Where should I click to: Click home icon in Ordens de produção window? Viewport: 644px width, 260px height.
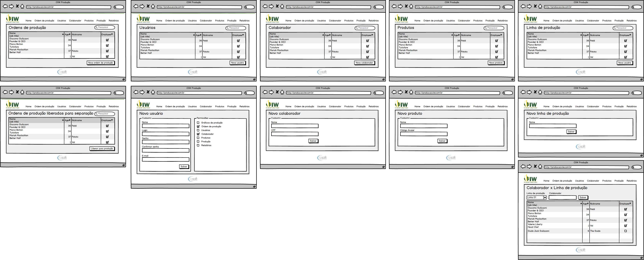22,6
